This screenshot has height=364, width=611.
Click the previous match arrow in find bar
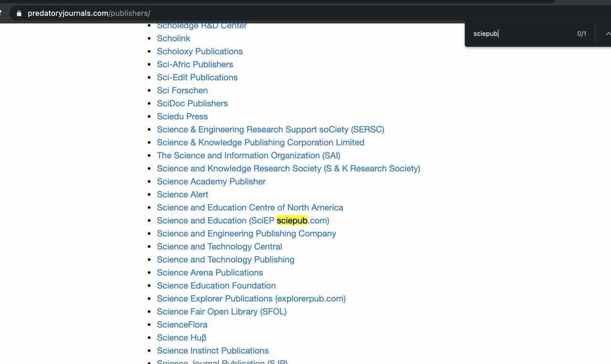[608, 33]
